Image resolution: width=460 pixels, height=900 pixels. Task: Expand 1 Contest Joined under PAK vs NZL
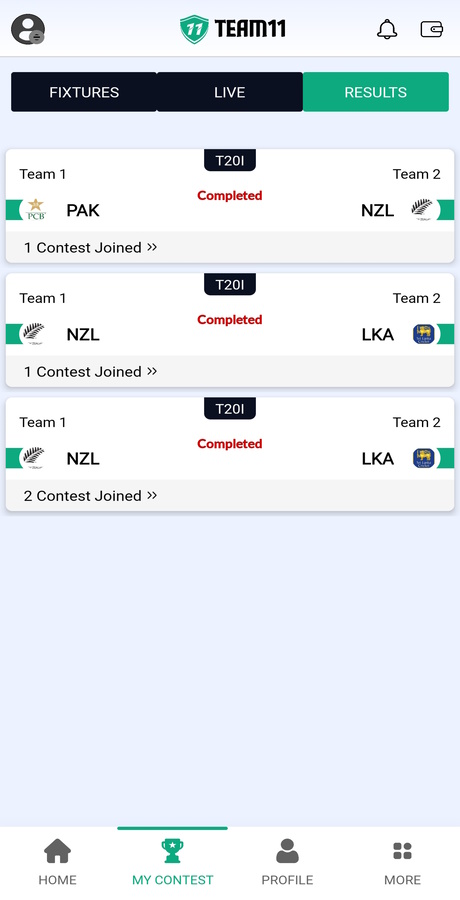coord(90,247)
